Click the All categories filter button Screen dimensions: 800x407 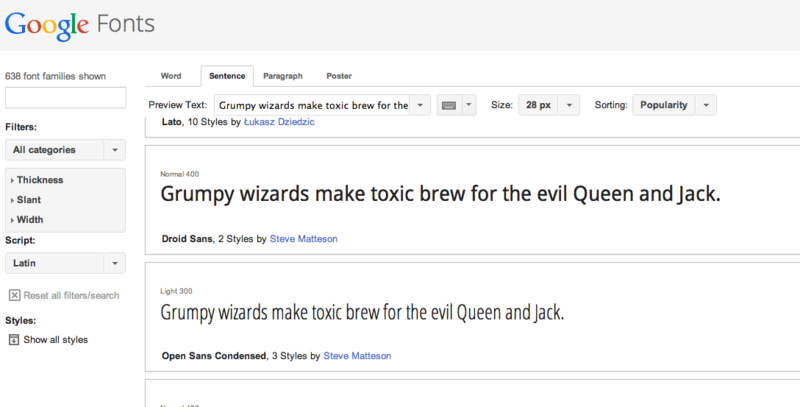tap(55, 150)
